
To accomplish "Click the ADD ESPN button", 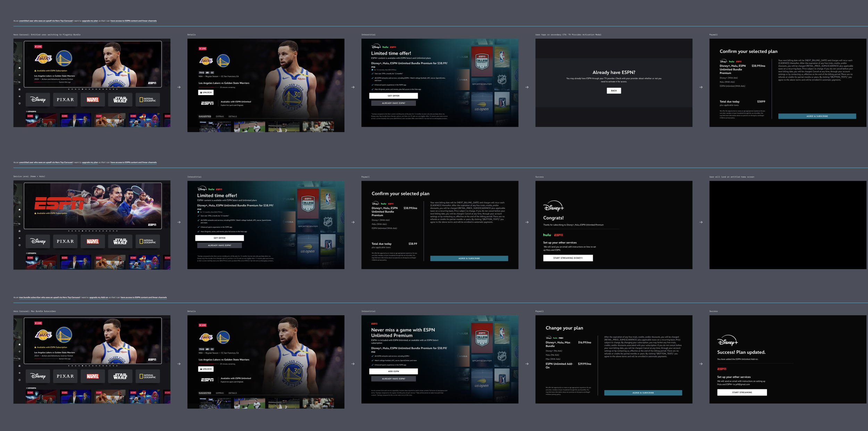I will pos(393,371).
